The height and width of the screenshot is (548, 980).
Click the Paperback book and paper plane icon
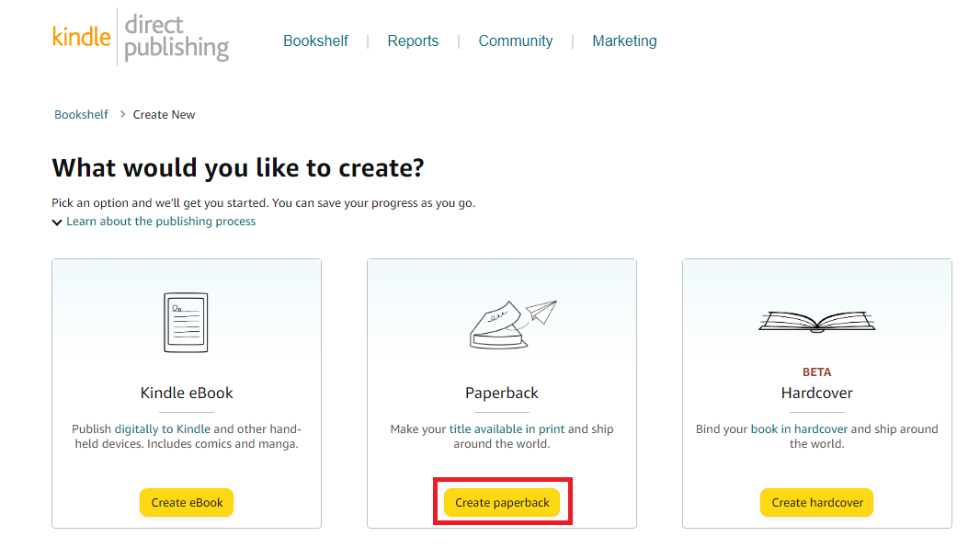[513, 324]
